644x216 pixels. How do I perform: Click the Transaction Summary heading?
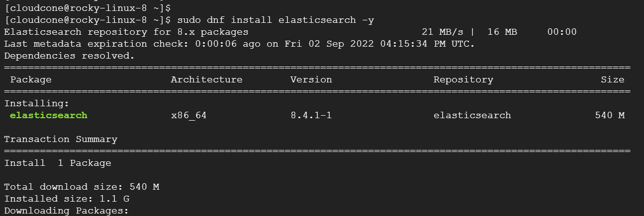coord(61,139)
